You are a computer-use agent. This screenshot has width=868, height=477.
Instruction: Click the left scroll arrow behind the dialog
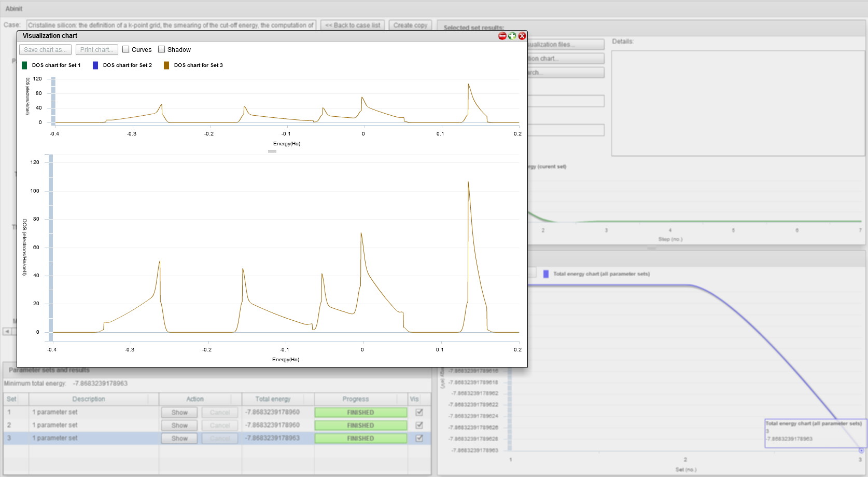pyautogui.click(x=7, y=331)
